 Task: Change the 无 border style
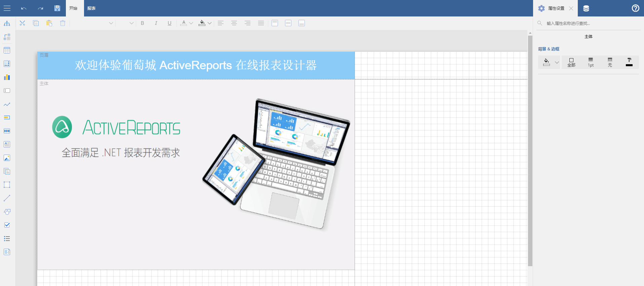610,63
